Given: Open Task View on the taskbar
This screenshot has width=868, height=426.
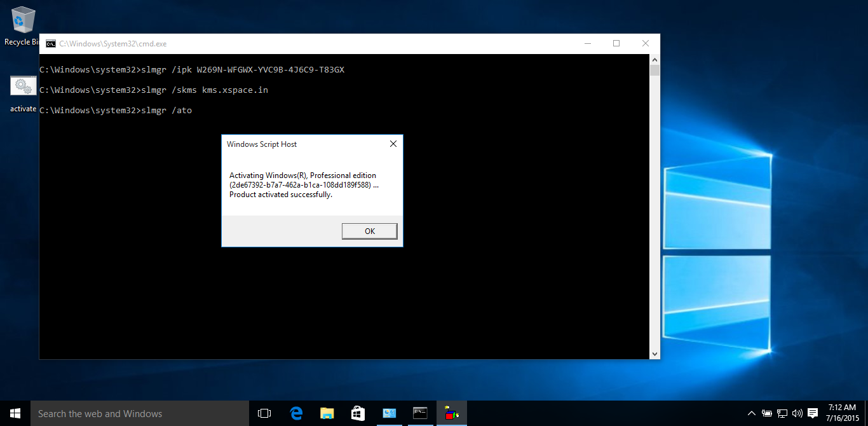Looking at the screenshot, I should [264, 413].
